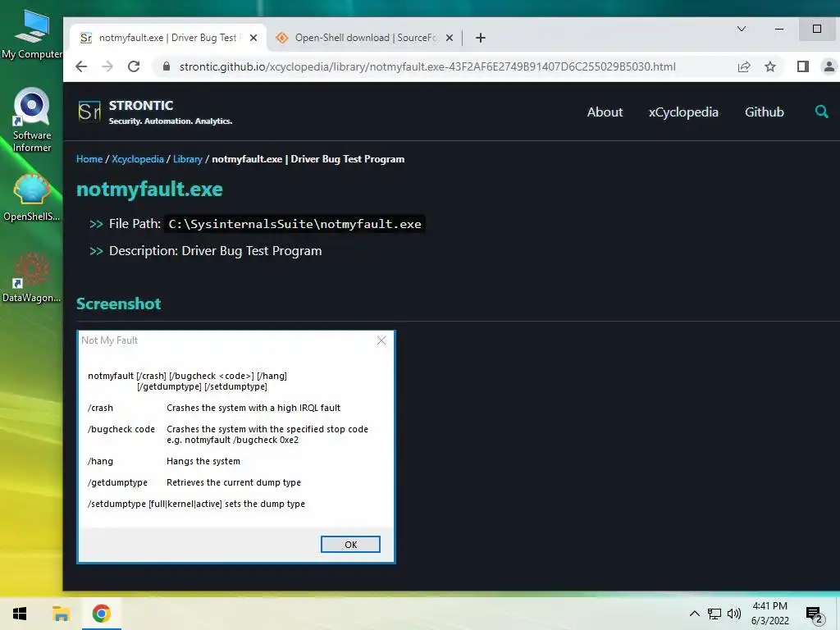Switch to notmyfault.exe Driver Bug Test tab
Image resolution: width=840 pixels, height=630 pixels.
[x=168, y=38]
